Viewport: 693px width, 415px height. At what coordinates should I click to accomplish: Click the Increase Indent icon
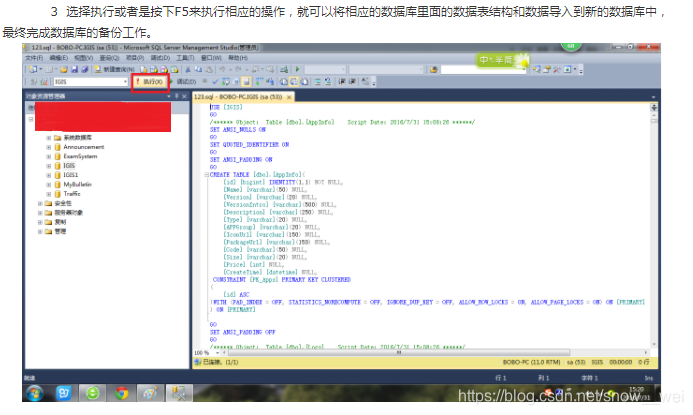tap(352, 82)
